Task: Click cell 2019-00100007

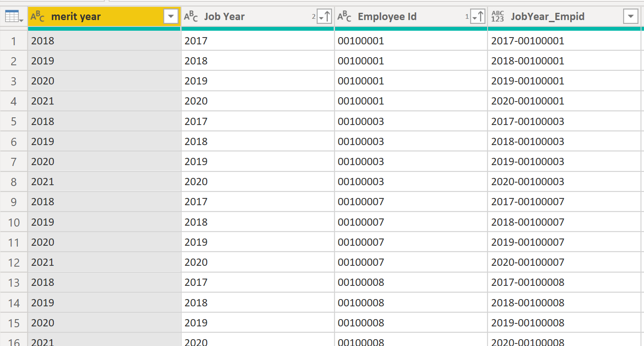Action: pos(565,242)
